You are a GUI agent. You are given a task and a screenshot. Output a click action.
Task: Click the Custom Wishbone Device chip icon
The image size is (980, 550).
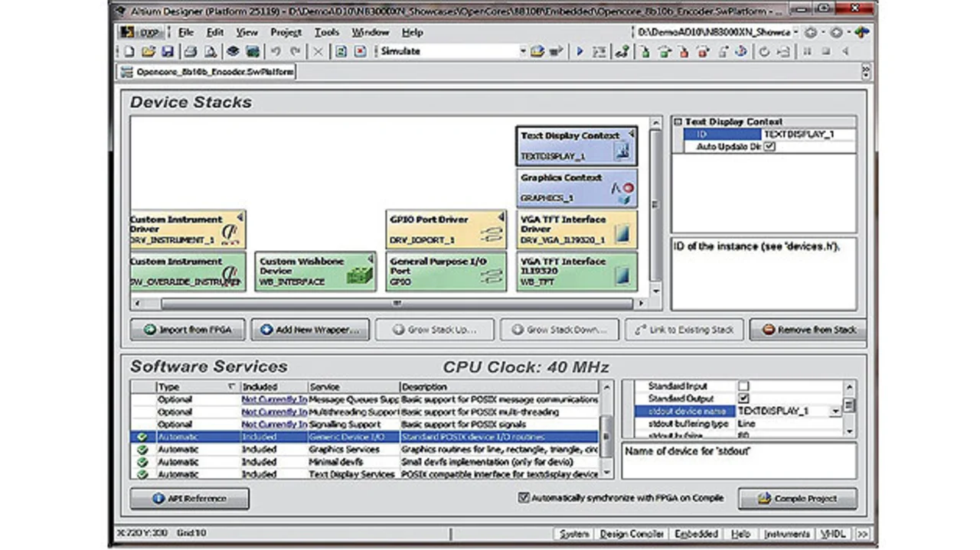[x=358, y=275]
